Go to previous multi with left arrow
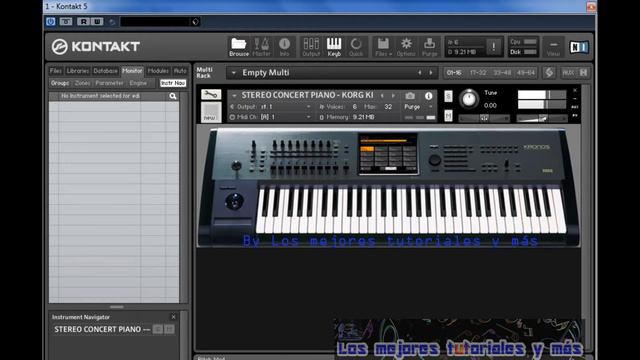This screenshot has width=640, height=360. point(420,73)
